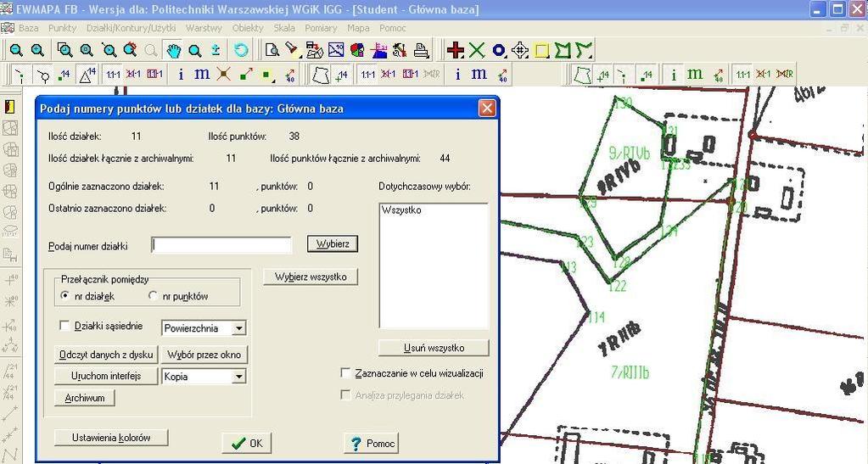Open the Warstwy menu

(204, 28)
